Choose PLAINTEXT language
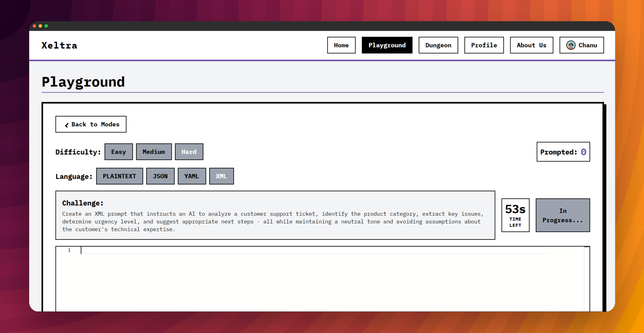The height and width of the screenshot is (333, 644). click(x=120, y=176)
